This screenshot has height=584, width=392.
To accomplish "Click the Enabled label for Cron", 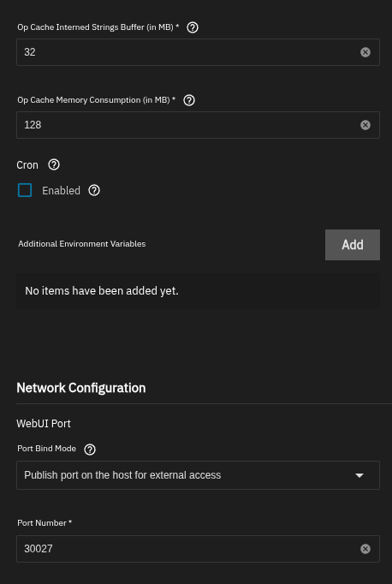I will coord(61,191).
